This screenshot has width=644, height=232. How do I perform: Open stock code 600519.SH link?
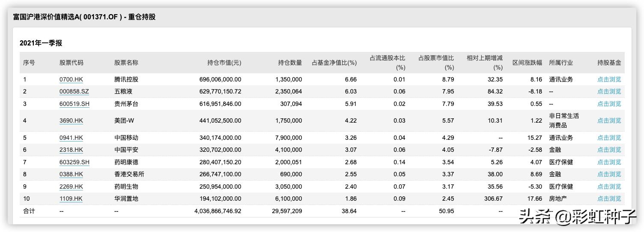(x=75, y=104)
